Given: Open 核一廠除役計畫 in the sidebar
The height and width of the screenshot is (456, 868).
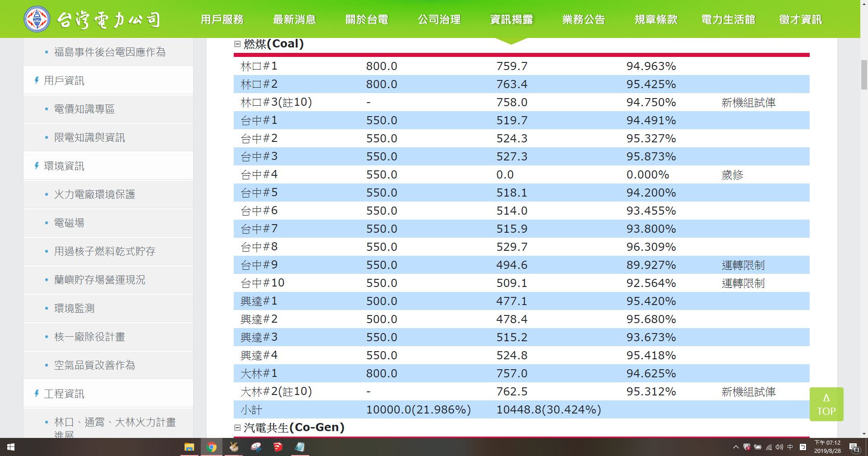Looking at the screenshot, I should click(x=90, y=337).
